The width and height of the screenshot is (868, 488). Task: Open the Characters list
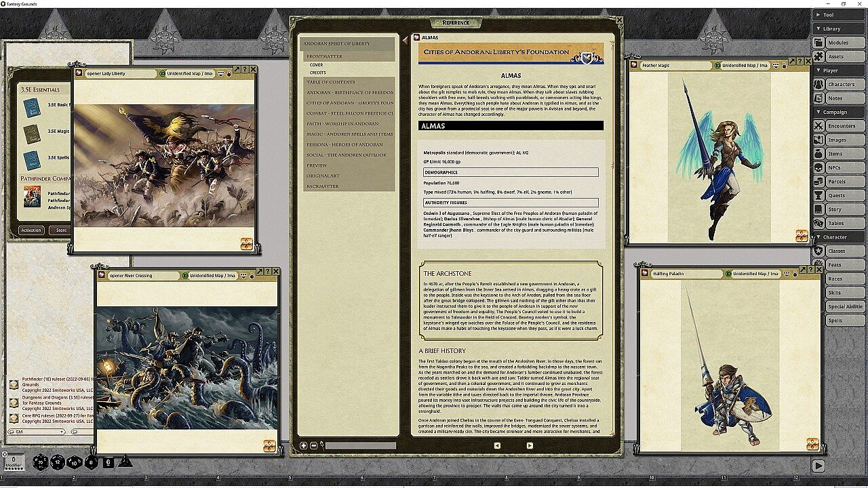click(838, 85)
